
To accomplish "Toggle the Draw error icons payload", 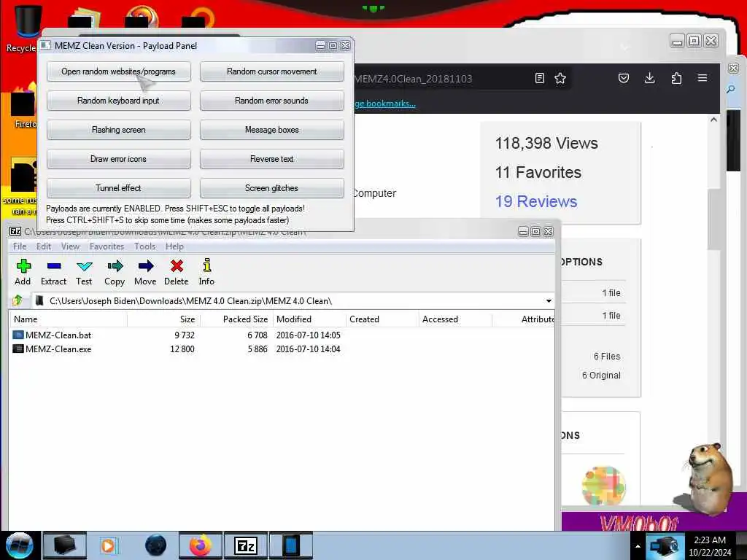I will point(119,158).
